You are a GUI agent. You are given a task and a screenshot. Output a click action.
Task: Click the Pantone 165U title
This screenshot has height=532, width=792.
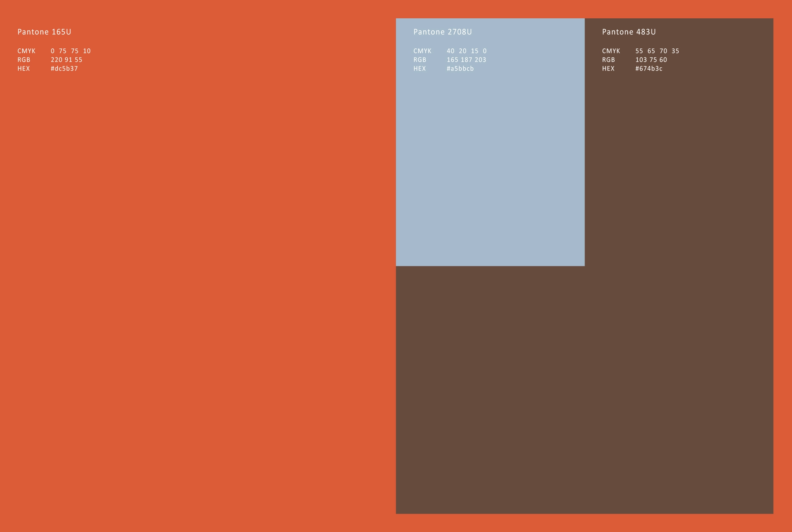pyautogui.click(x=44, y=32)
